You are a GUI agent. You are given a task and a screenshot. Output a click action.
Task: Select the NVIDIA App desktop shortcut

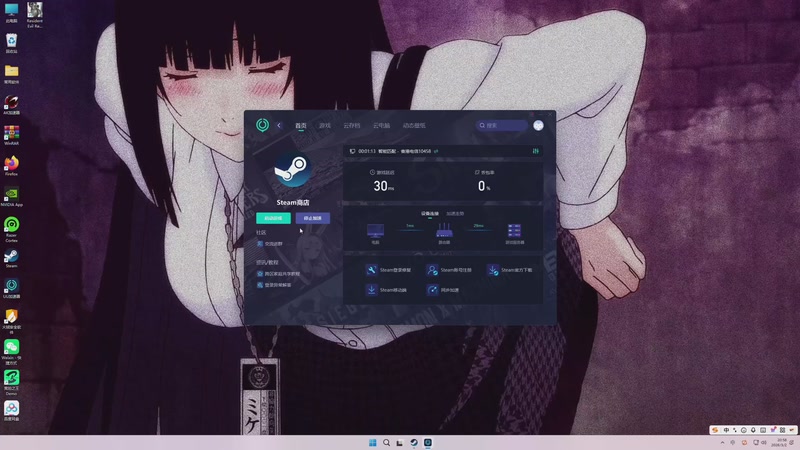click(x=11, y=196)
